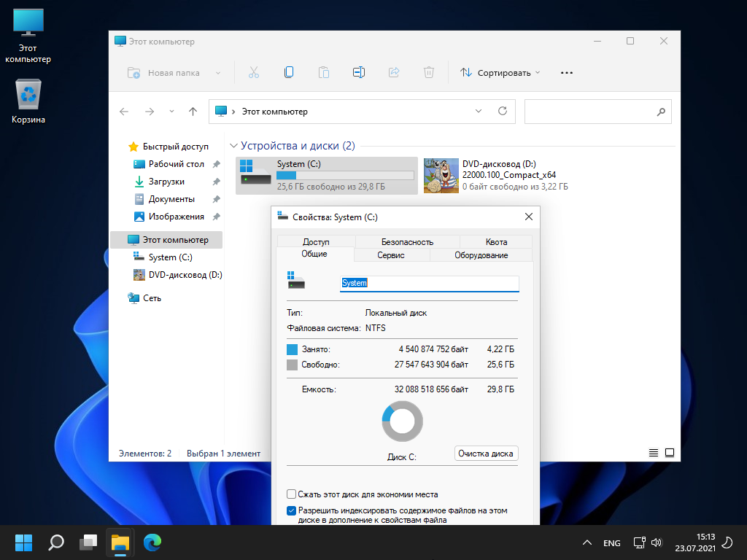Click the Share icon in Explorer toolbar
This screenshot has width=747, height=560.
394,72
